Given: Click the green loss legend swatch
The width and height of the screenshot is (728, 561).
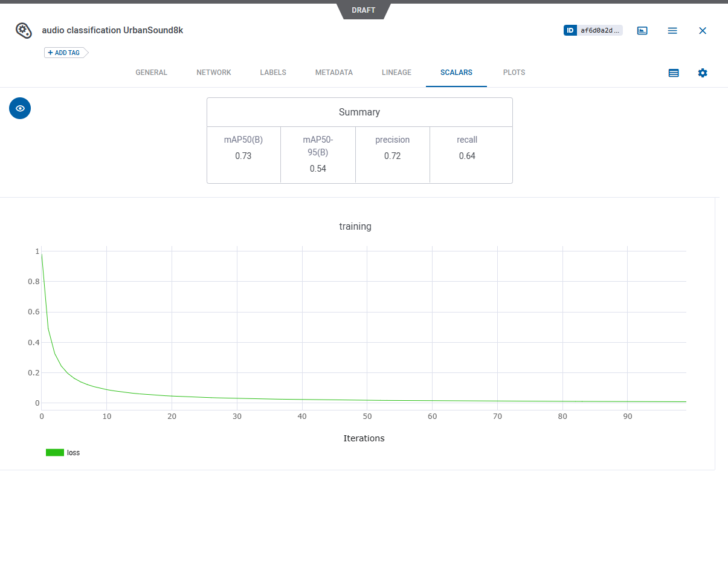Looking at the screenshot, I should pos(55,452).
